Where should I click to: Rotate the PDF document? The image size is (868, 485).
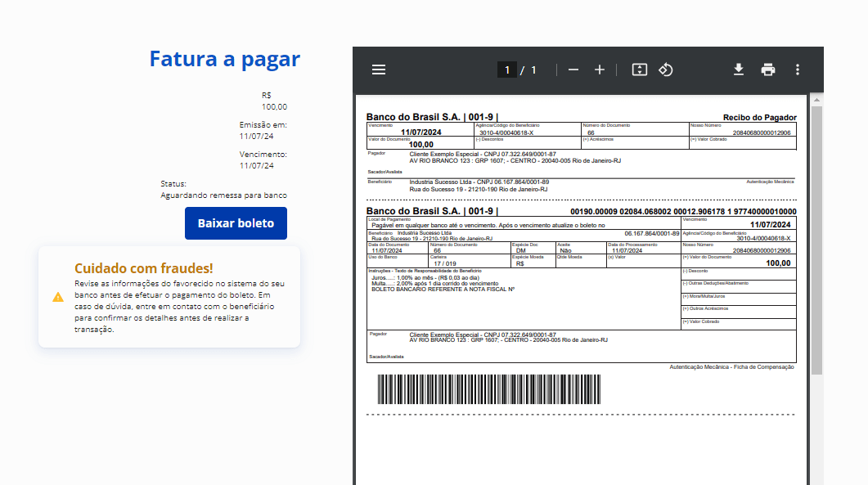coord(666,70)
